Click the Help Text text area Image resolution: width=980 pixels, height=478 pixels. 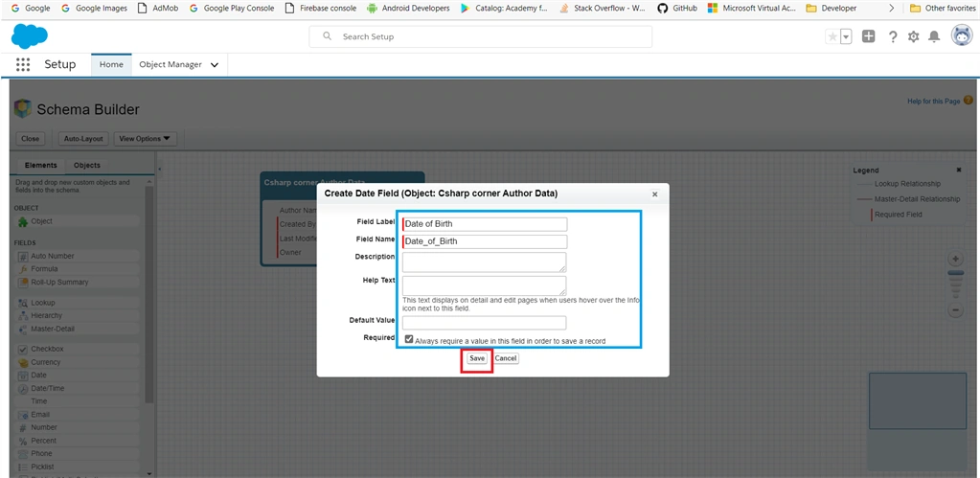(x=485, y=285)
